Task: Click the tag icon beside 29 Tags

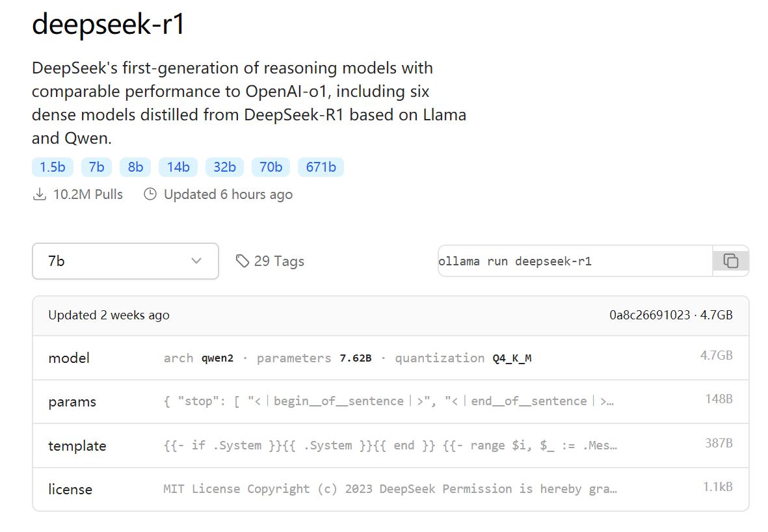Action: (243, 261)
